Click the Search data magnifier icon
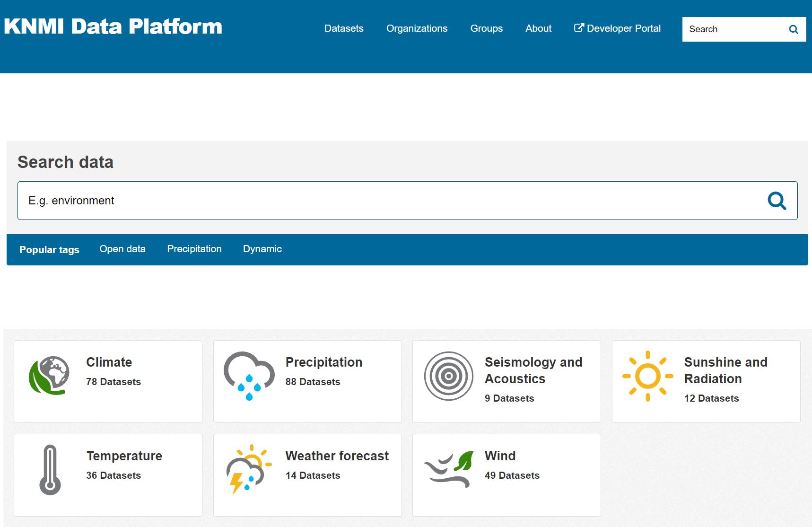812x527 pixels. (x=777, y=201)
